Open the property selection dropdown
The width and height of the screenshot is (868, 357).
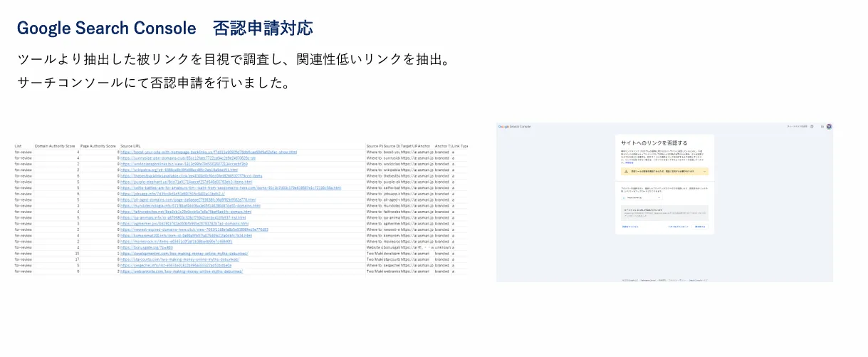642,197
